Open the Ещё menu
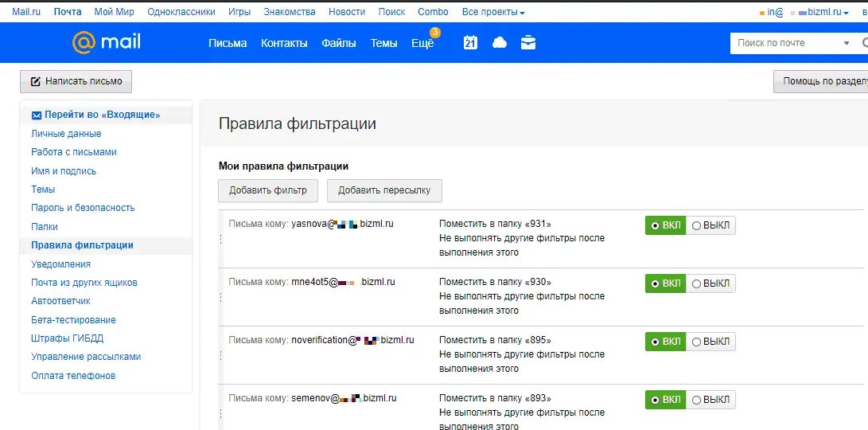 point(422,43)
